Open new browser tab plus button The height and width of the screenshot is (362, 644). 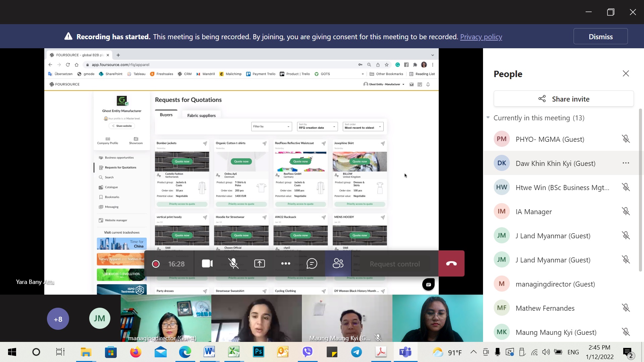point(118,55)
